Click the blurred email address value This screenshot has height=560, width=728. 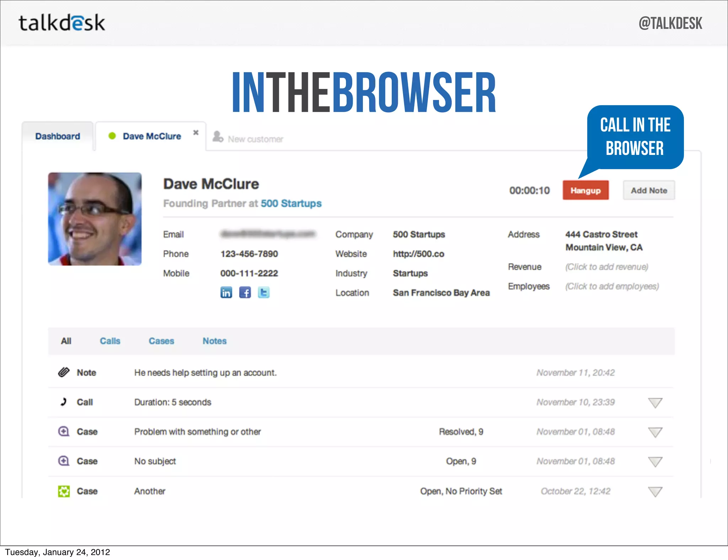[x=268, y=234]
